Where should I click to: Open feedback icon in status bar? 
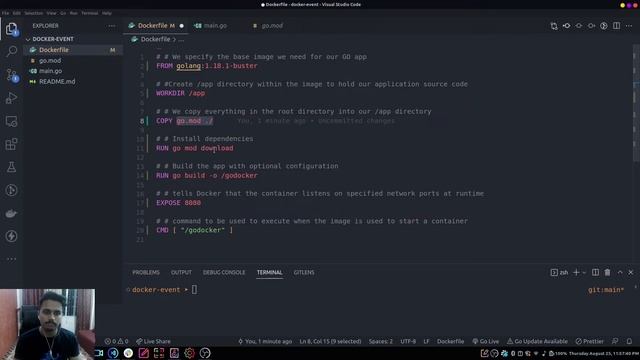(615, 341)
